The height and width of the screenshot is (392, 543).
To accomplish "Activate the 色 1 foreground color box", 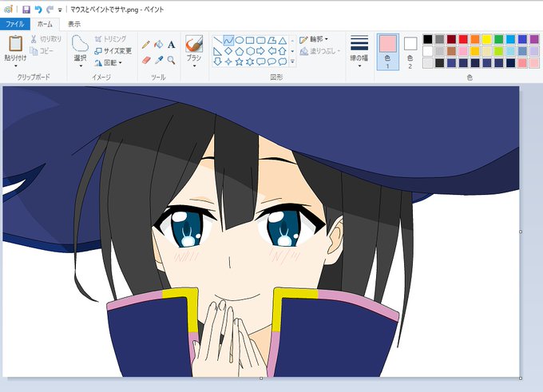I will coord(388,52).
